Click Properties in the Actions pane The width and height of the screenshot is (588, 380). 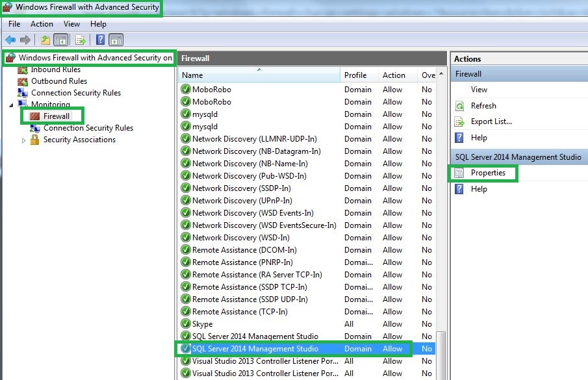[488, 173]
